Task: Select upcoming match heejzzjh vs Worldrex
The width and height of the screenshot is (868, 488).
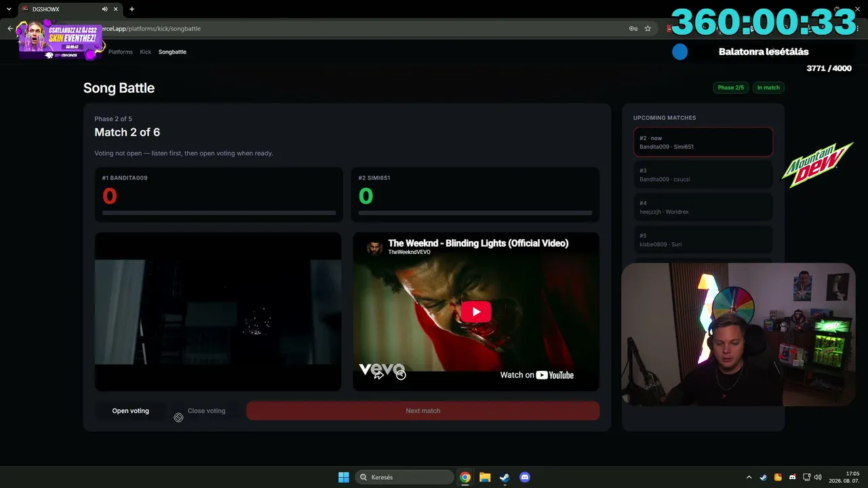Action: point(703,207)
